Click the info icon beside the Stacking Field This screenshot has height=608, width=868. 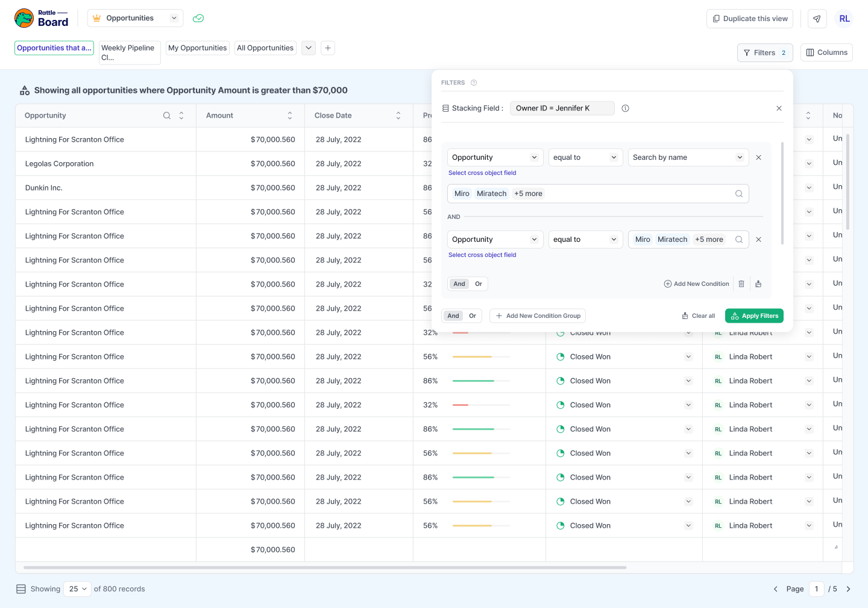point(625,108)
